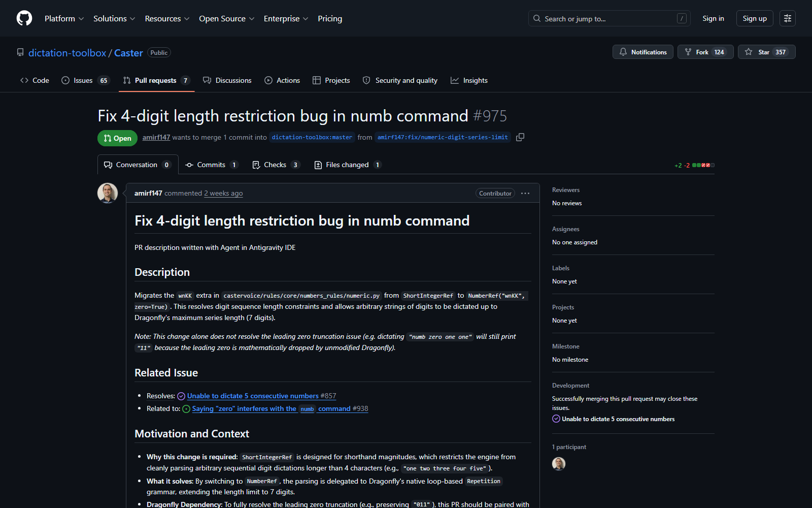Open the GitHub homepage logo
Image resolution: width=812 pixels, height=508 pixels.
[24, 18]
